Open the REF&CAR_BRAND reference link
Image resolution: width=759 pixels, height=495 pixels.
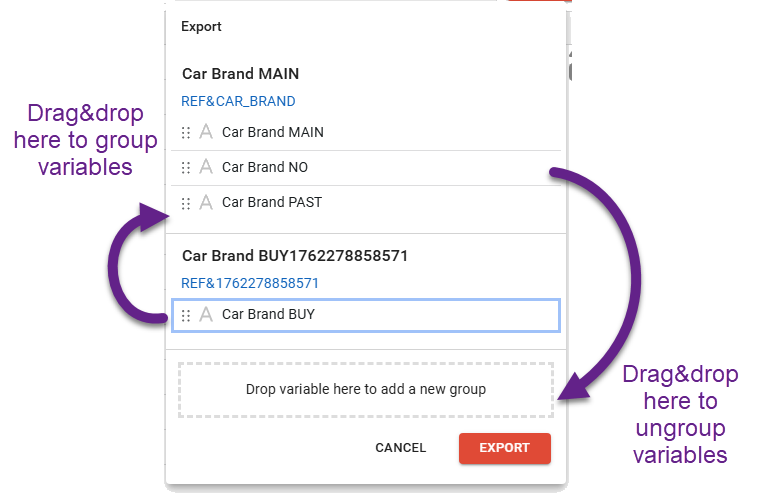[x=238, y=101]
